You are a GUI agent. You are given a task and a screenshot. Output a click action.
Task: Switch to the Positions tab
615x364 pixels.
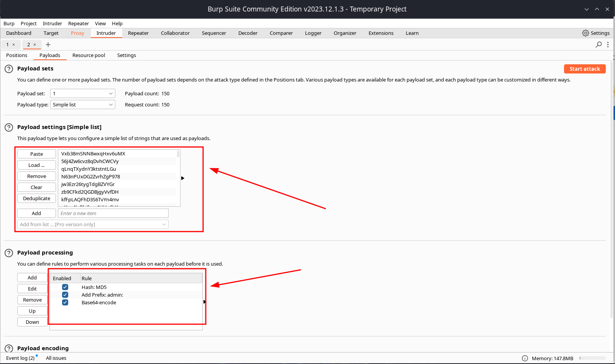[17, 55]
